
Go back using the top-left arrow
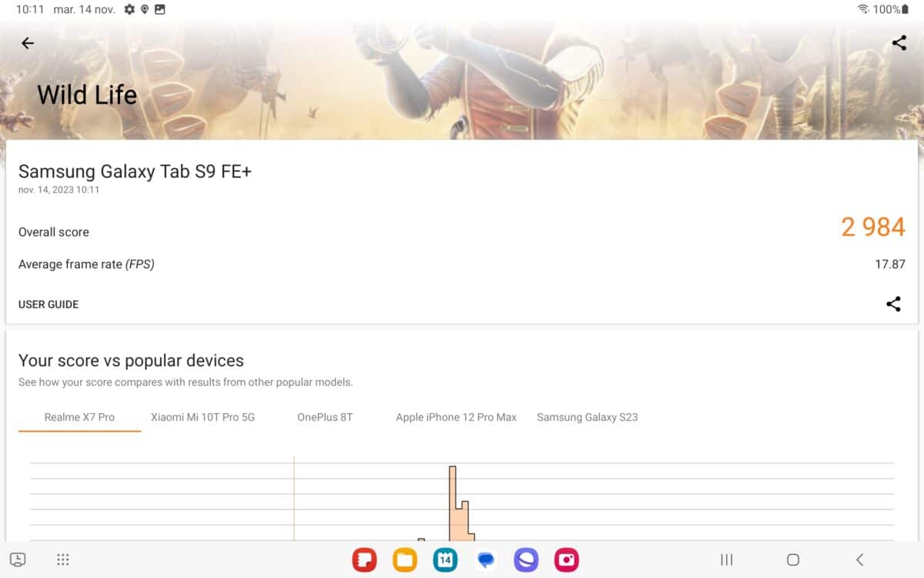[28, 43]
